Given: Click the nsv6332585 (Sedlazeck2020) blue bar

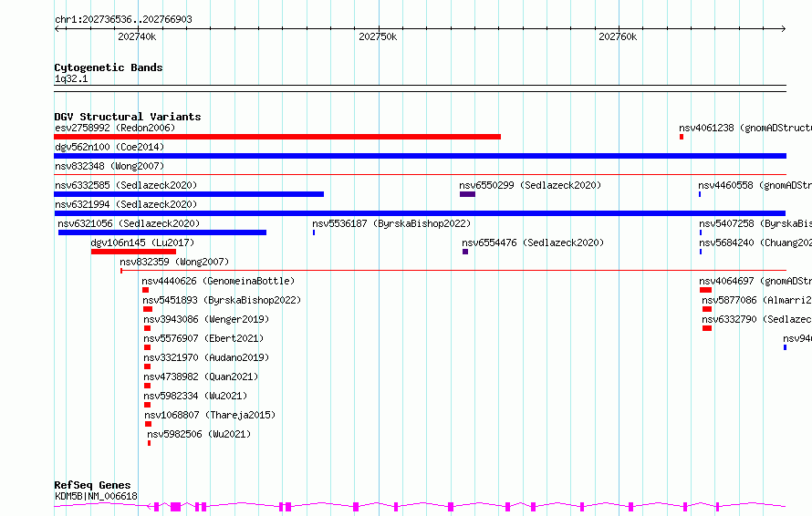Looking at the screenshot, I should (x=189, y=194).
